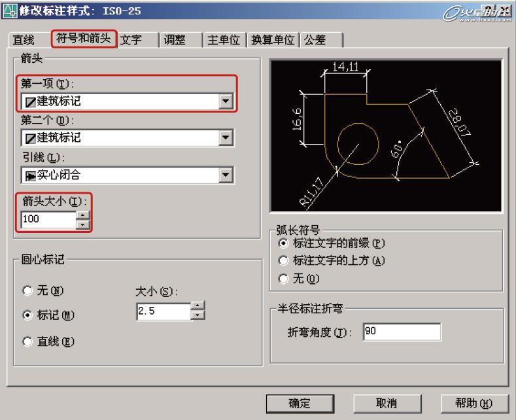Increase 箭头大小 with up spinner
Image resolution: width=516 pixels, height=420 pixels.
coord(83,215)
